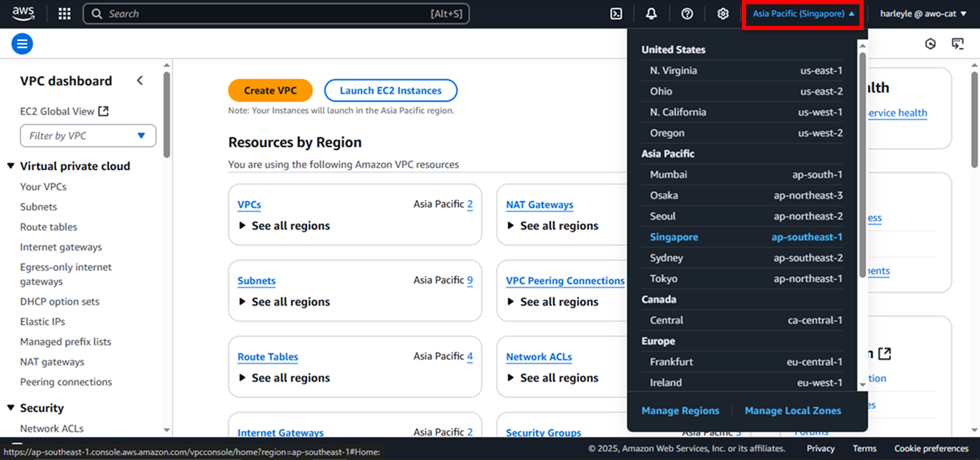This screenshot has height=460, width=980.
Task: Go to DHCP option sets in sidebar
Action: (x=60, y=301)
